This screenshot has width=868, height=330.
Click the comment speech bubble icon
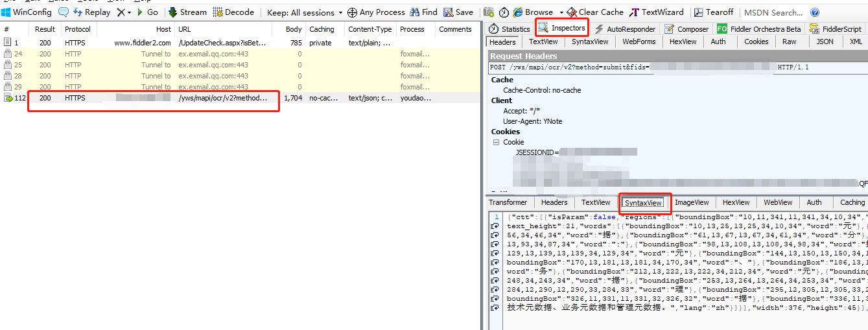[63, 12]
